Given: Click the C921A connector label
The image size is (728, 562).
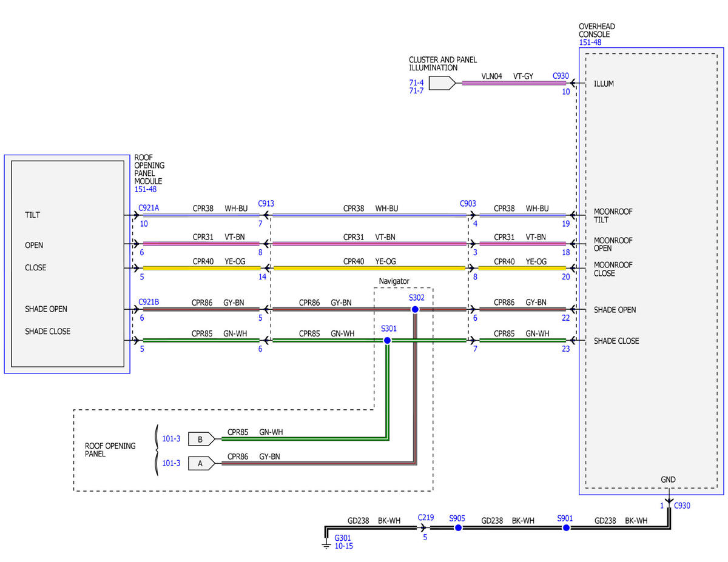Looking at the screenshot, I should click(x=149, y=207).
